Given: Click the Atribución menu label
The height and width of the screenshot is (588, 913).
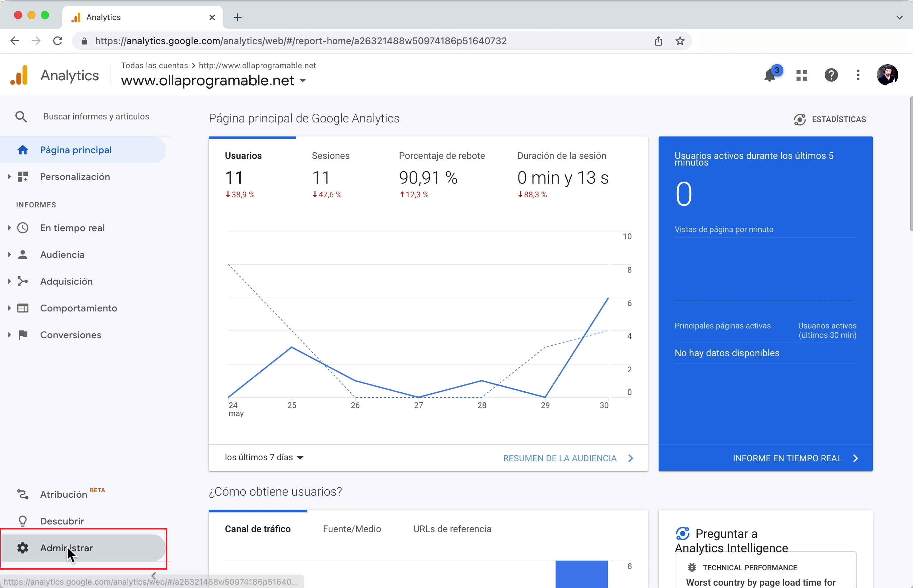Looking at the screenshot, I should tap(63, 494).
